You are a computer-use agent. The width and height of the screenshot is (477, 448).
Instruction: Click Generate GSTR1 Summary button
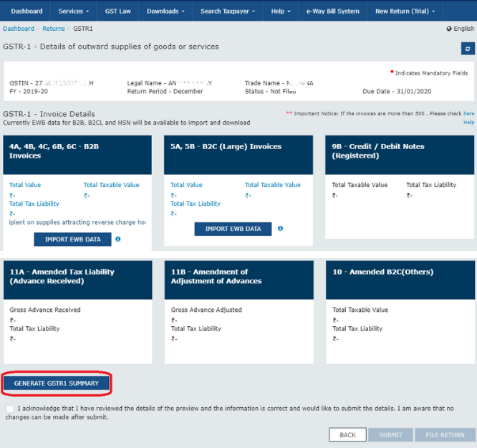tap(57, 383)
